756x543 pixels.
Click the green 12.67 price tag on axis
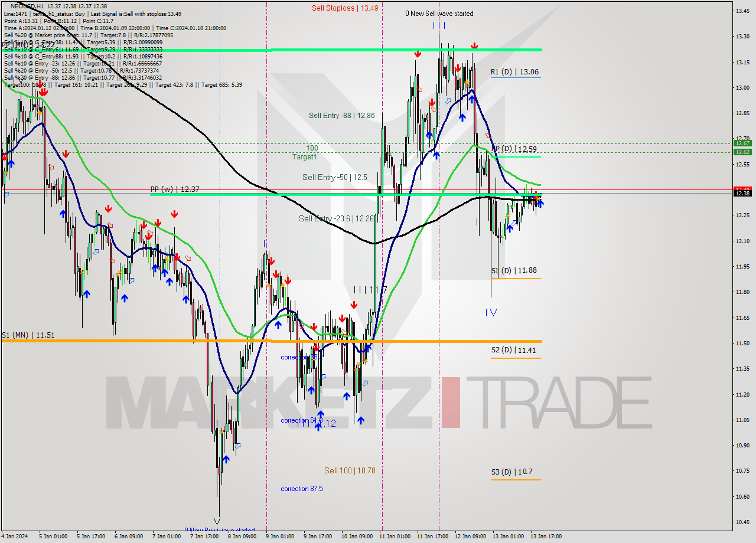click(x=742, y=143)
